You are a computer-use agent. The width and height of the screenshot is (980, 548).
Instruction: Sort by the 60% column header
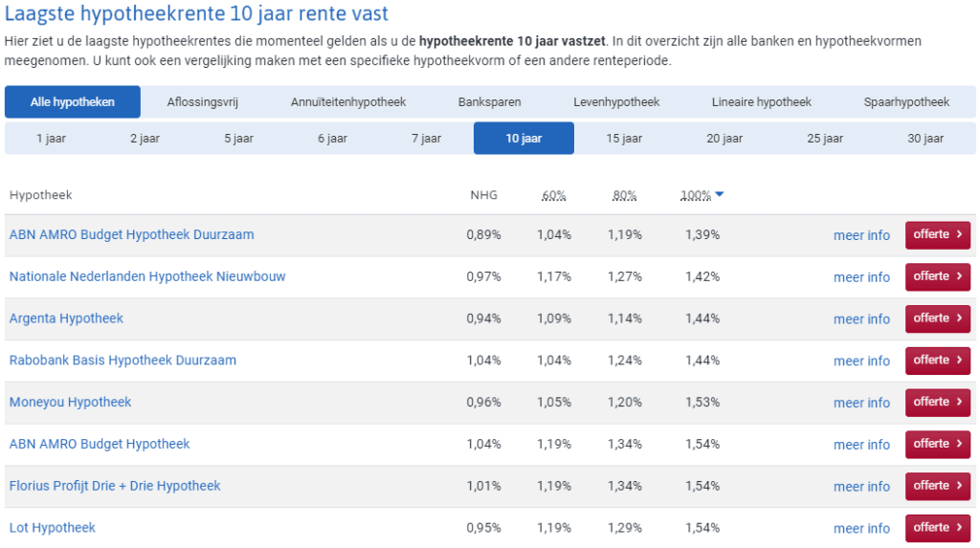(x=554, y=196)
